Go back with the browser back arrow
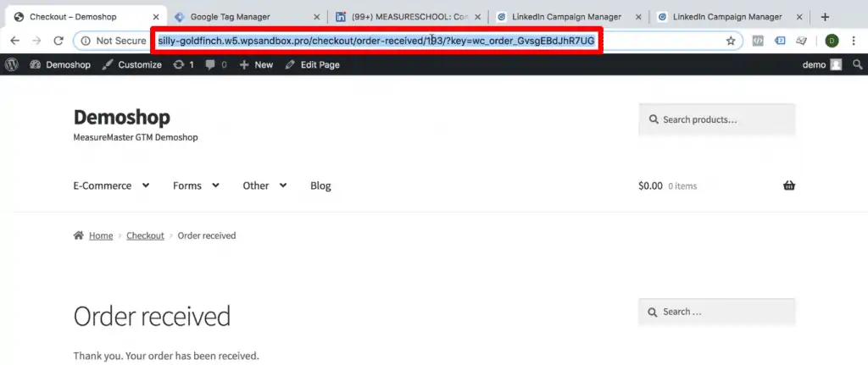Screen dimensions: 868x365 (x=15, y=41)
